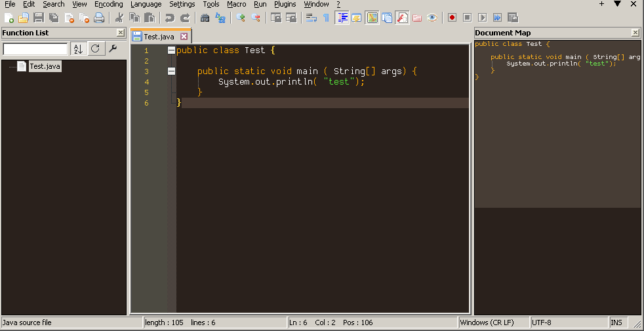Close the Document Map panel

point(635,33)
